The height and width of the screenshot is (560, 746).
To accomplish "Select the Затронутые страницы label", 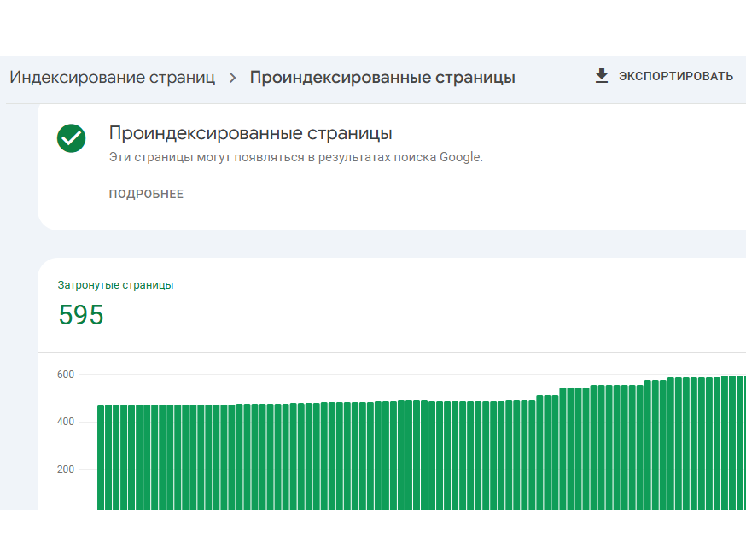I will [x=115, y=285].
